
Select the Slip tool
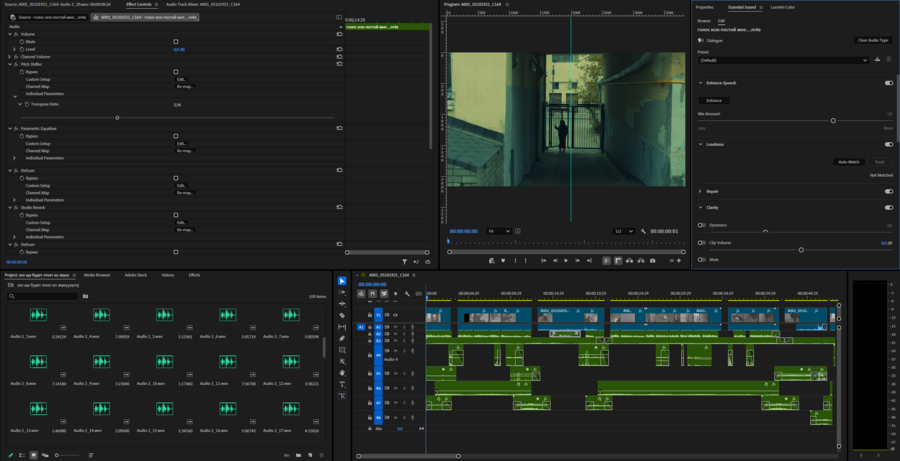(x=342, y=327)
